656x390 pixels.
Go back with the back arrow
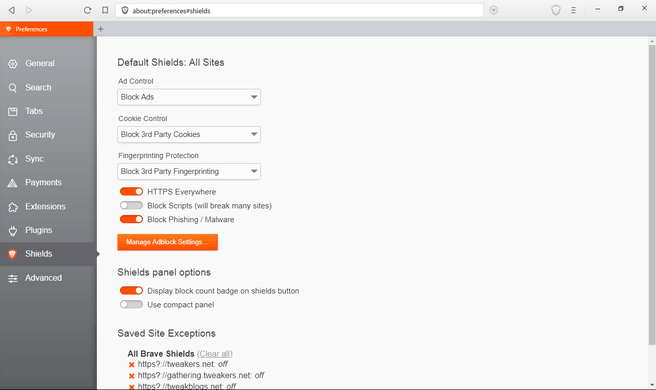12,10
